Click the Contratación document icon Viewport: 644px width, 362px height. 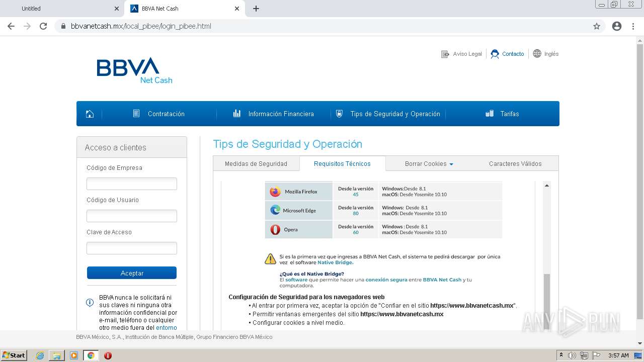coord(136,114)
